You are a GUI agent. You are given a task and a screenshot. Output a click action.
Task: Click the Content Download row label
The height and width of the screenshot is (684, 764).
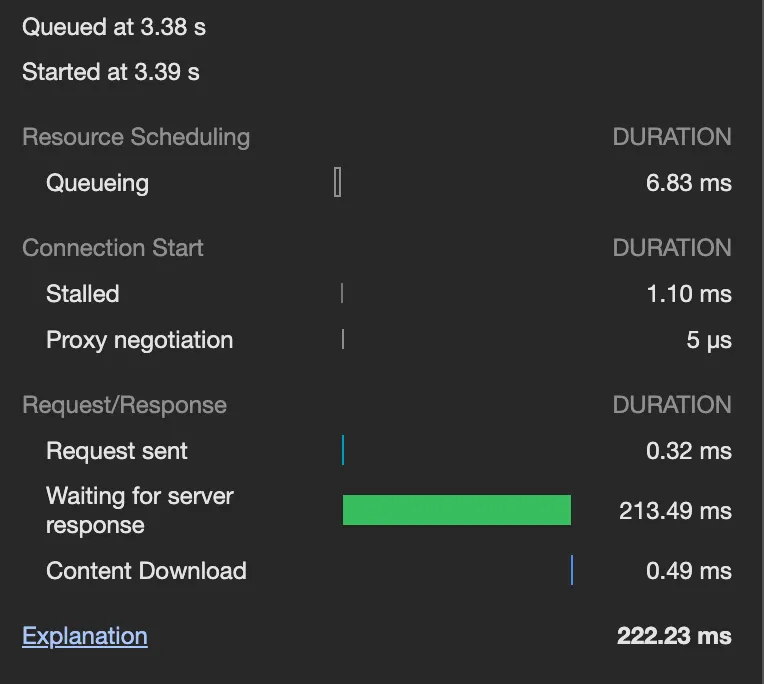pos(146,571)
